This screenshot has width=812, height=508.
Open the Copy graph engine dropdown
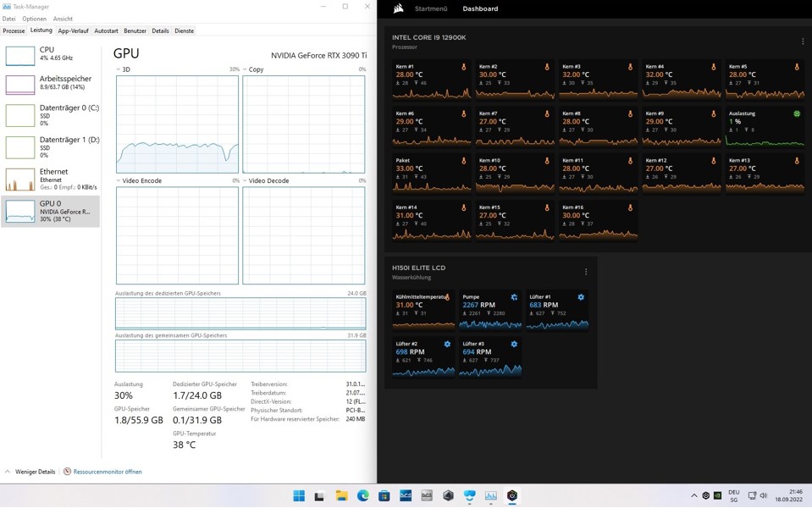(x=245, y=69)
